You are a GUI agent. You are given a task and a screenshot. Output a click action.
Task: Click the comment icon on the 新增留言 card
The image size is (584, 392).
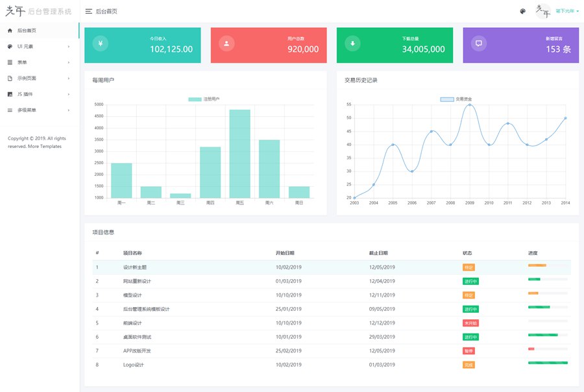point(479,43)
